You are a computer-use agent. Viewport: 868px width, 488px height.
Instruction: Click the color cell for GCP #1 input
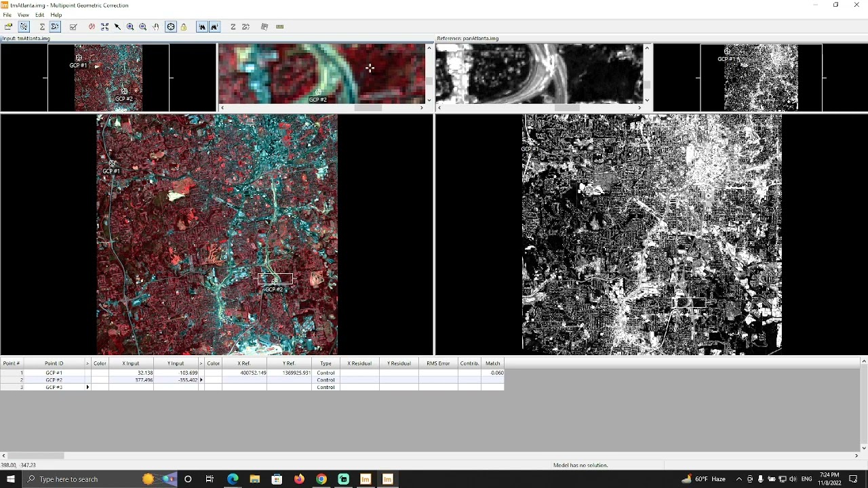[100, 373]
